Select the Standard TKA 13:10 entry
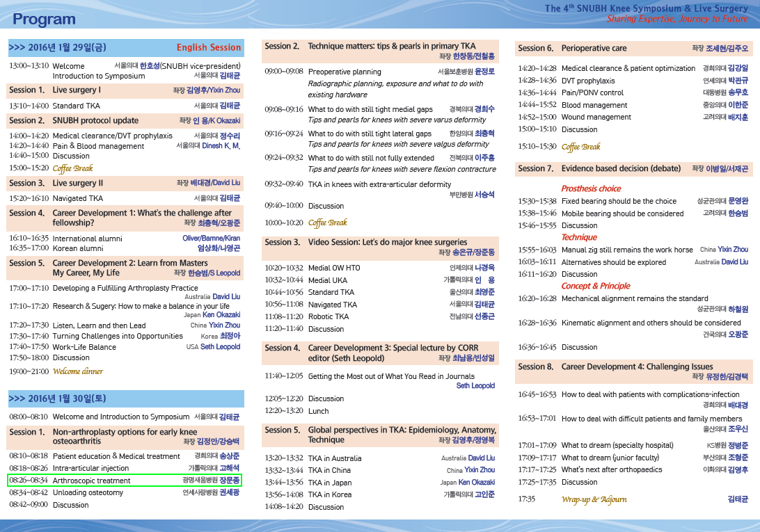760x532 pixels. pos(125,106)
